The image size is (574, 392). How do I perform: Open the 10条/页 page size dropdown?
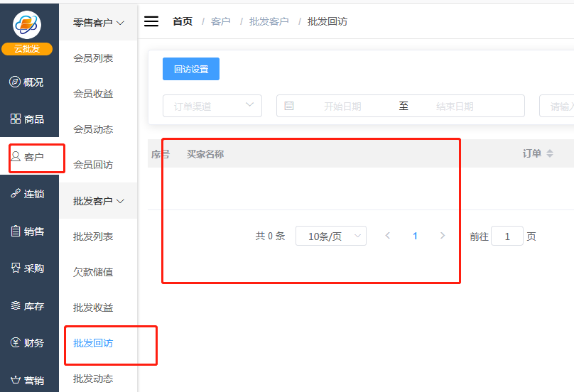331,236
